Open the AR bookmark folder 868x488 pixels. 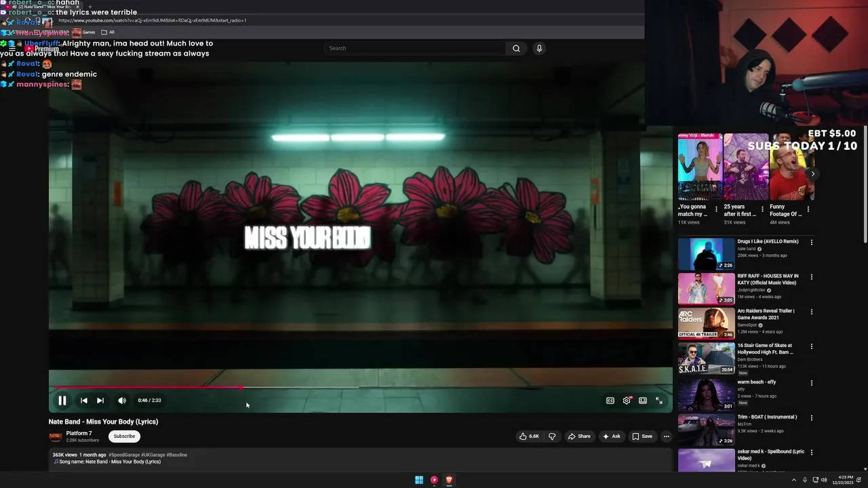[x=108, y=32]
